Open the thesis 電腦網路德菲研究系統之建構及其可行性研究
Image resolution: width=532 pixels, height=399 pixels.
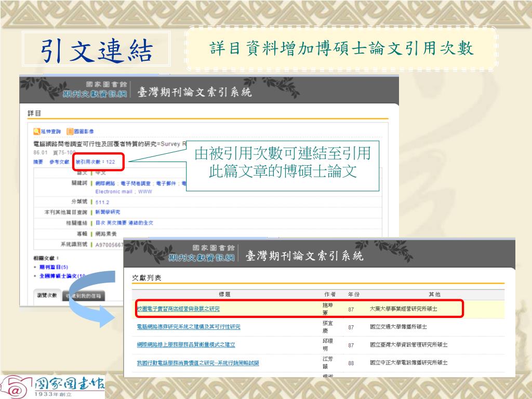pos(188,327)
